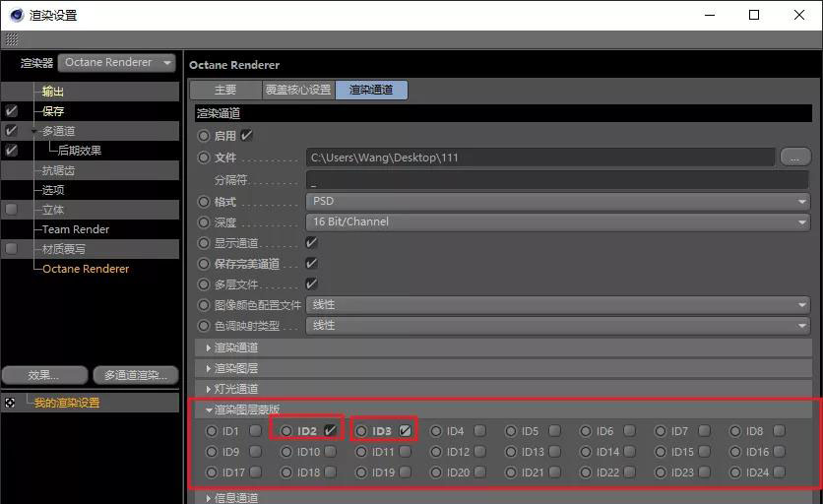Open the 色调映射类型 dropdown
823x504 pixels.
click(x=558, y=326)
